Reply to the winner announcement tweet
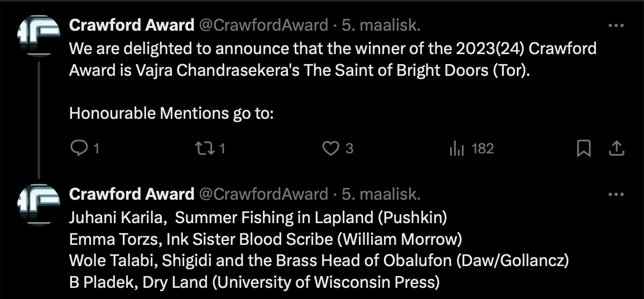This screenshot has width=644, height=299. (85, 148)
